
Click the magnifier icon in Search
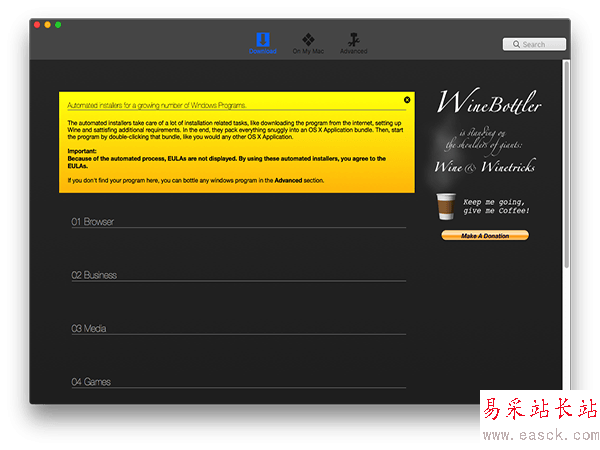516,44
